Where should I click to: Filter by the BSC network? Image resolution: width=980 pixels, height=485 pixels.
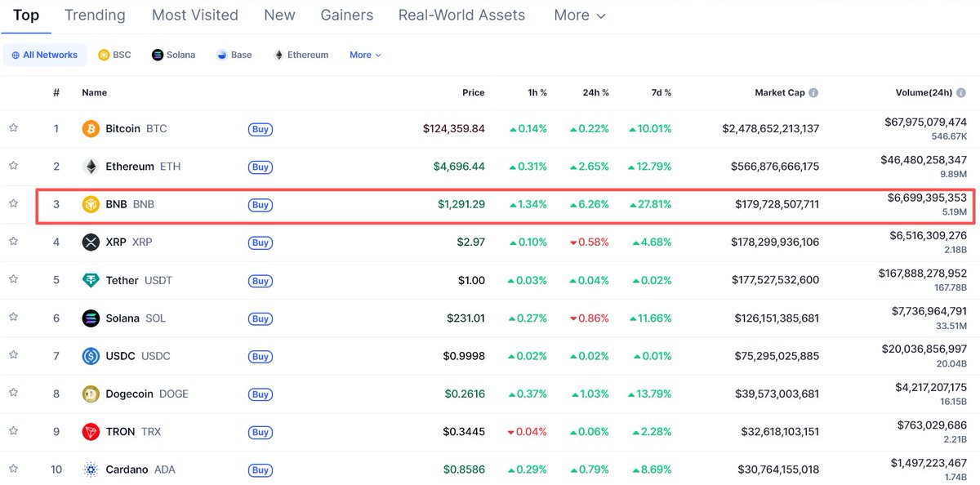pos(114,55)
